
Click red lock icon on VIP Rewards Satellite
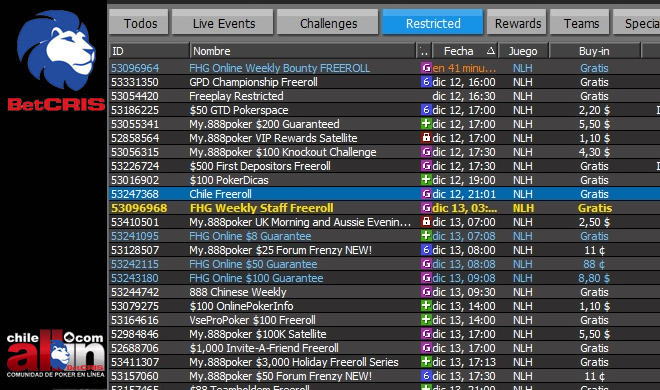426,138
